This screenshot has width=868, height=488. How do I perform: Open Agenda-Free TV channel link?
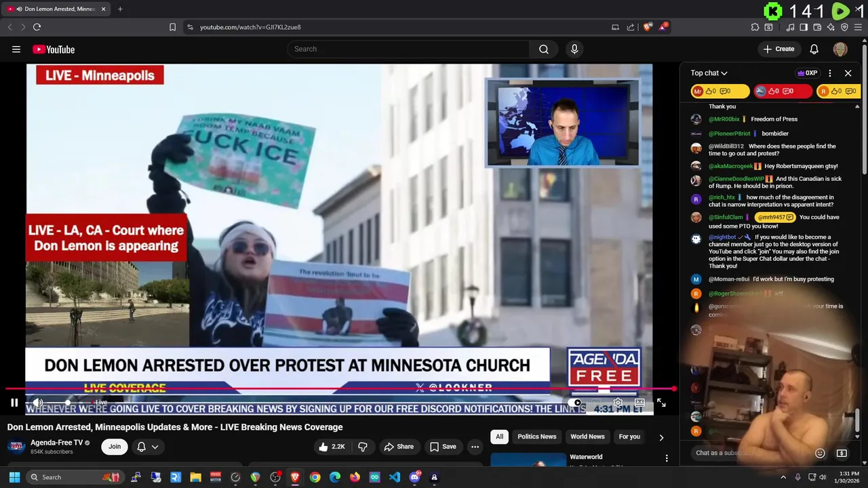pyautogui.click(x=56, y=443)
